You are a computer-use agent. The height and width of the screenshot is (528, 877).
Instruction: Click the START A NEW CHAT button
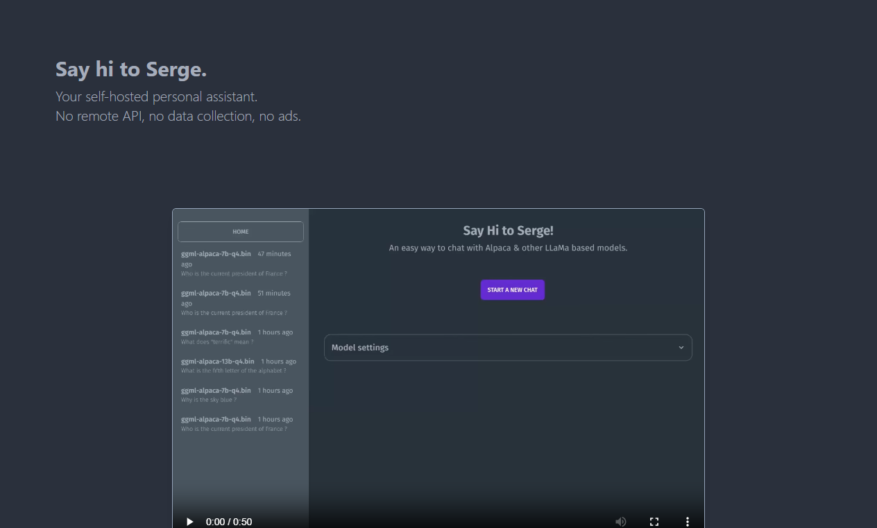tap(512, 290)
